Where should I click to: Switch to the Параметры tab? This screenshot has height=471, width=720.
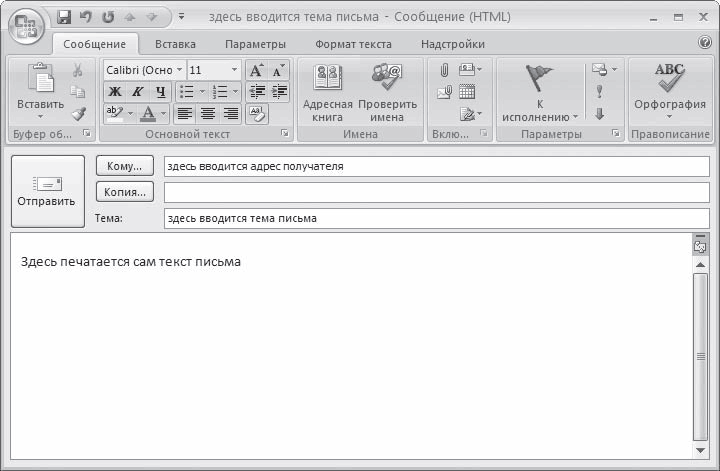point(255,44)
